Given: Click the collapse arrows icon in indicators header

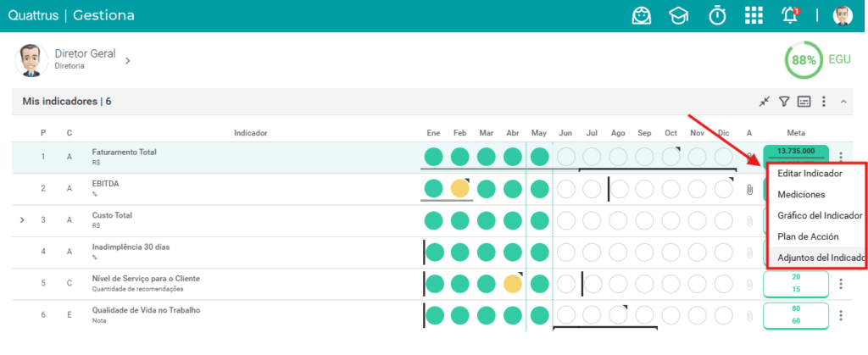Looking at the screenshot, I should coord(765,101).
